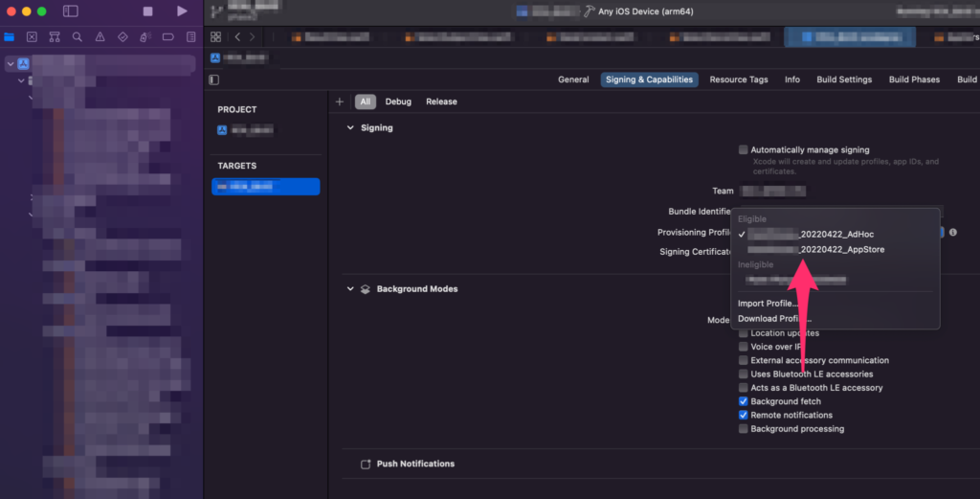
Task: Select the All configuration filter
Action: [365, 102]
